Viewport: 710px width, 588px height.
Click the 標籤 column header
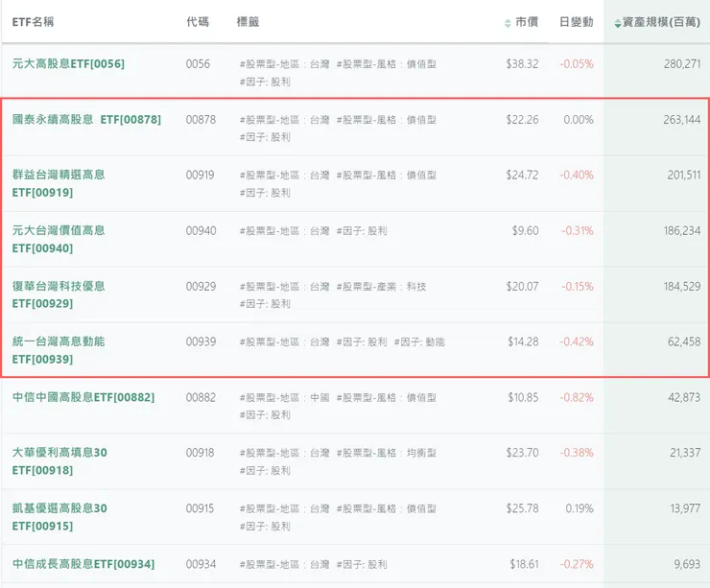(248, 21)
